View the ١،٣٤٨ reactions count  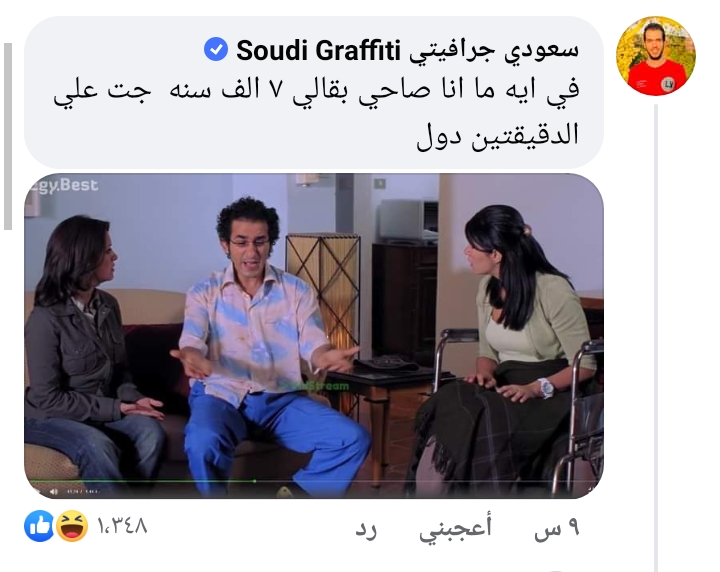[x=122, y=526]
